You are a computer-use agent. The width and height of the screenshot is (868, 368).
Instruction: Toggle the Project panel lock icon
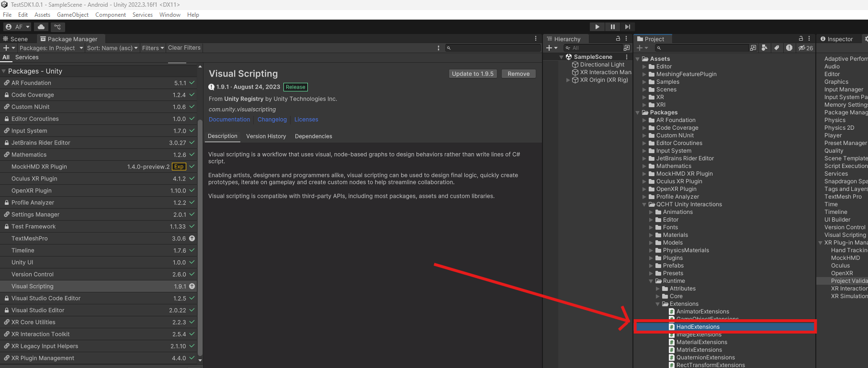point(800,39)
